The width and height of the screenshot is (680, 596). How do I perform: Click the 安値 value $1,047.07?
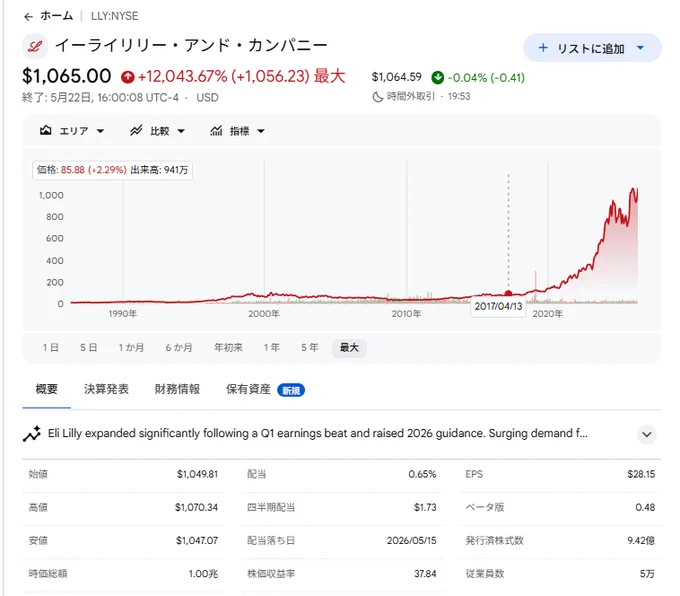tap(197, 540)
